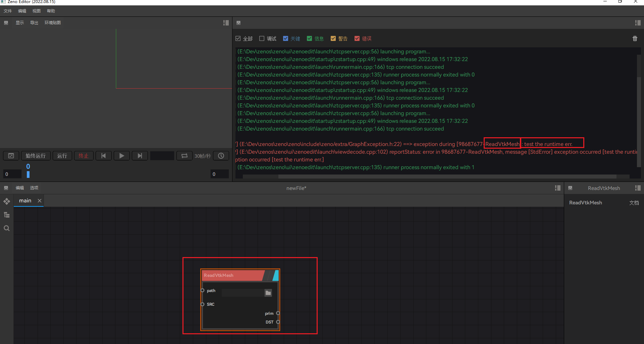Click the node editor panel dock icon
This screenshot has width=644, height=344.
pyautogui.click(x=6, y=188)
